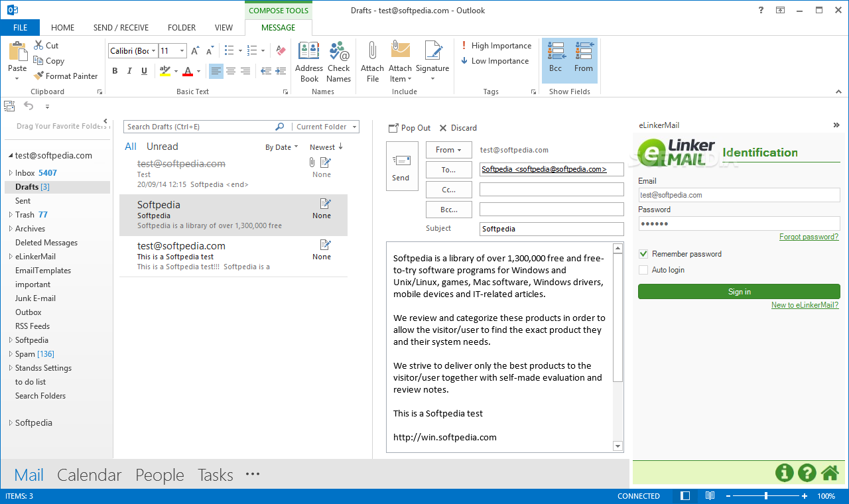Enable Auto login checkbox

(643, 270)
